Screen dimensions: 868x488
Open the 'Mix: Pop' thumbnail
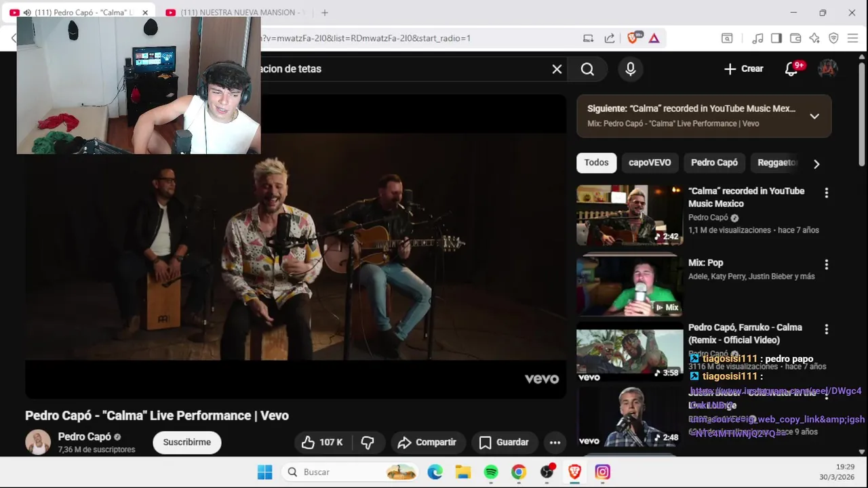click(630, 287)
